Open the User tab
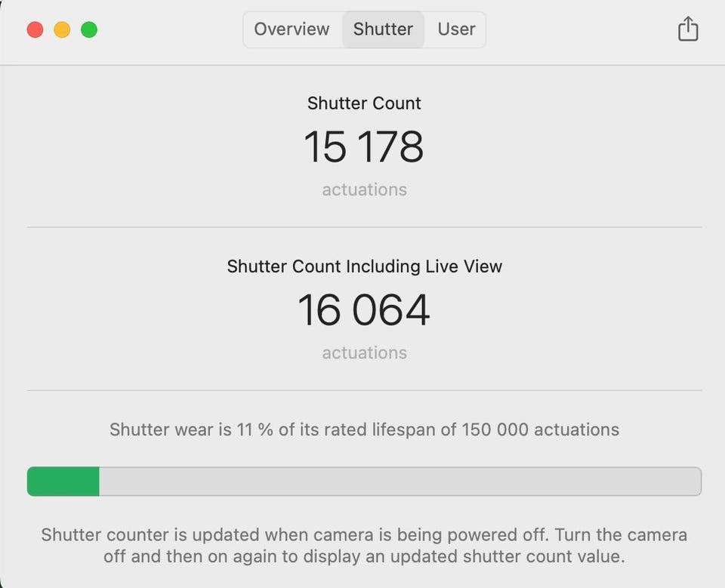725x588 pixels. (x=456, y=29)
